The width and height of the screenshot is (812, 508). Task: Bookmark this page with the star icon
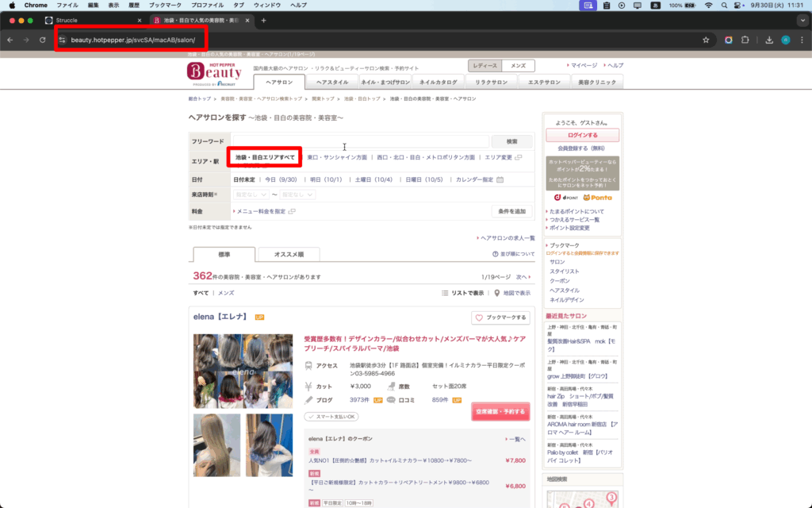pyautogui.click(x=706, y=40)
